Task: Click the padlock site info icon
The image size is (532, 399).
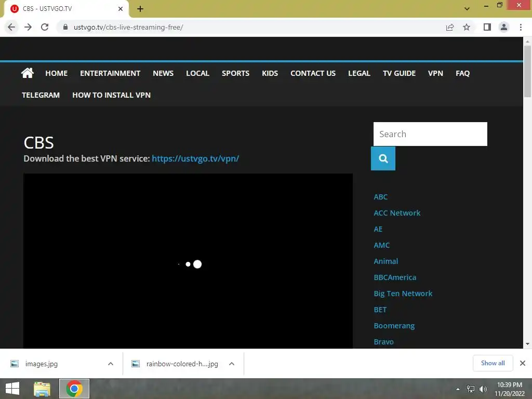Action: [x=65, y=27]
